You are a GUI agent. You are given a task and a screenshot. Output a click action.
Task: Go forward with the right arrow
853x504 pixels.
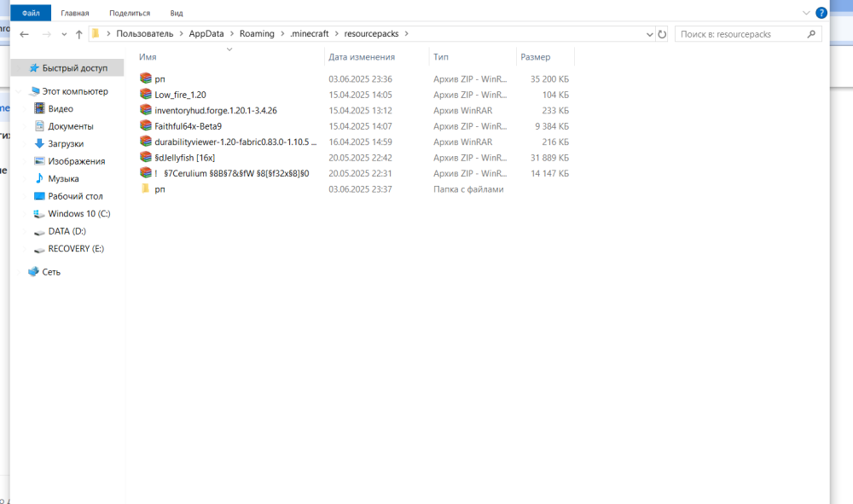(47, 34)
